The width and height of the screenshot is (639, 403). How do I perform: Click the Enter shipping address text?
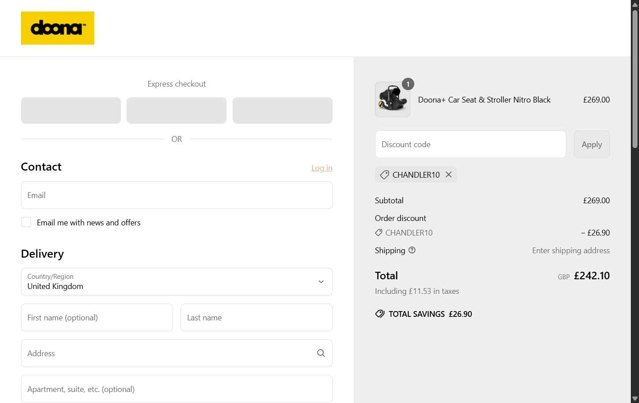pyautogui.click(x=571, y=251)
